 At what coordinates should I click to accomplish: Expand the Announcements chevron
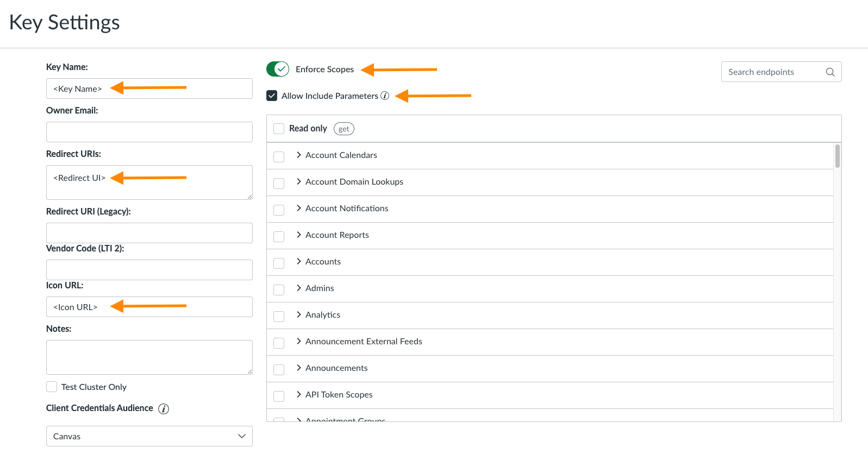click(x=299, y=368)
